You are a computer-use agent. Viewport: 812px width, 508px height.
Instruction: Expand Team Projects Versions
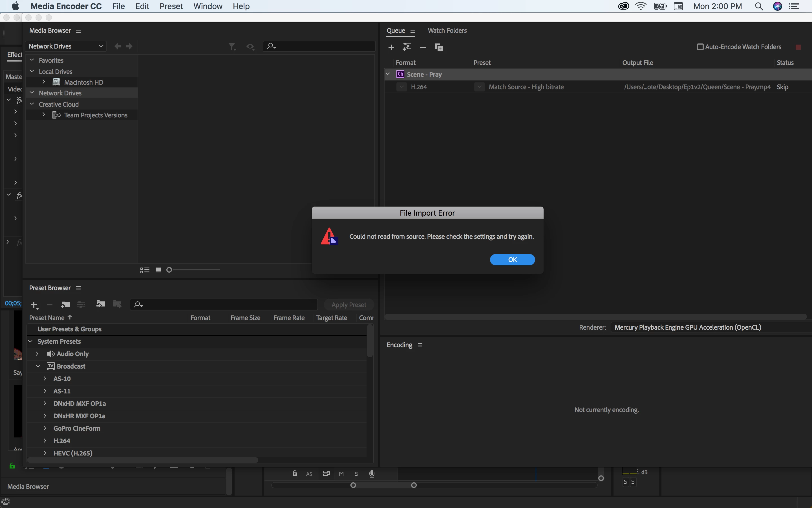coord(44,115)
